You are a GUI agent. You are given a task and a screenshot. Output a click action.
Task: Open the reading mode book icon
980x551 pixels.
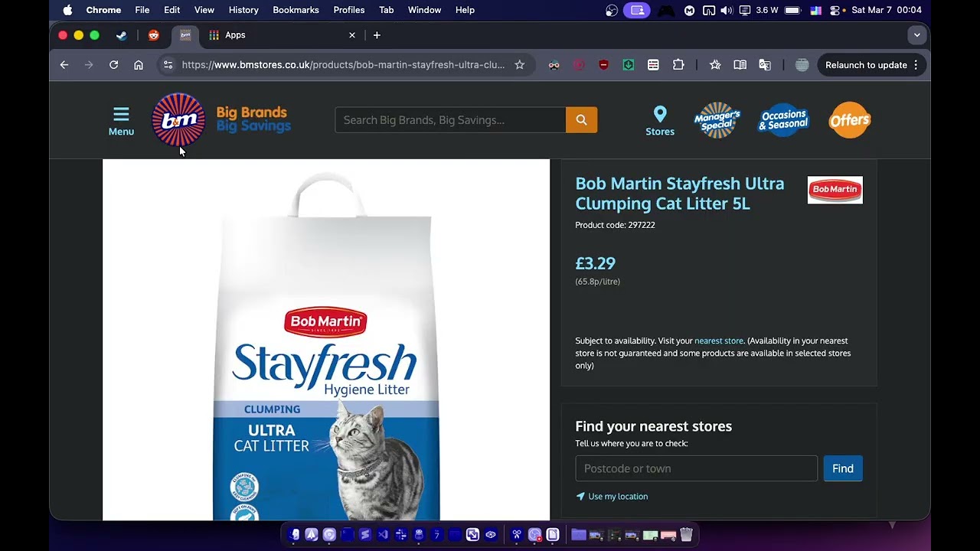coord(740,65)
